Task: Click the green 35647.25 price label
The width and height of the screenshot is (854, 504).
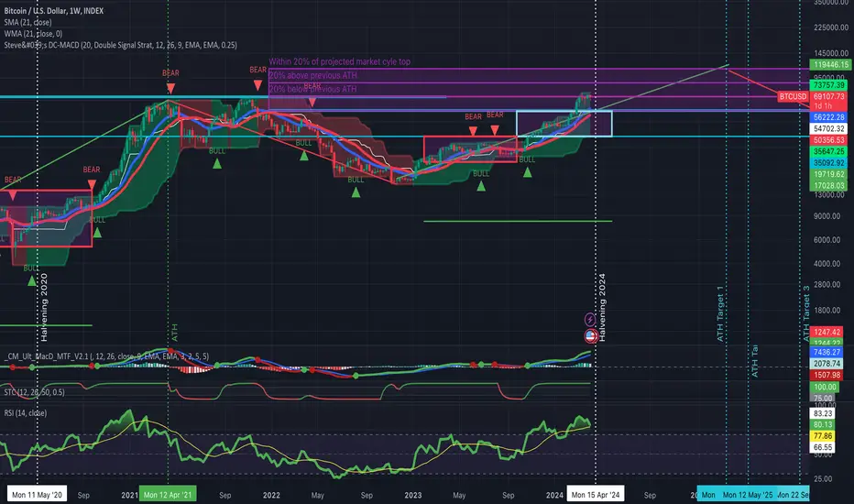Action: 828,151
